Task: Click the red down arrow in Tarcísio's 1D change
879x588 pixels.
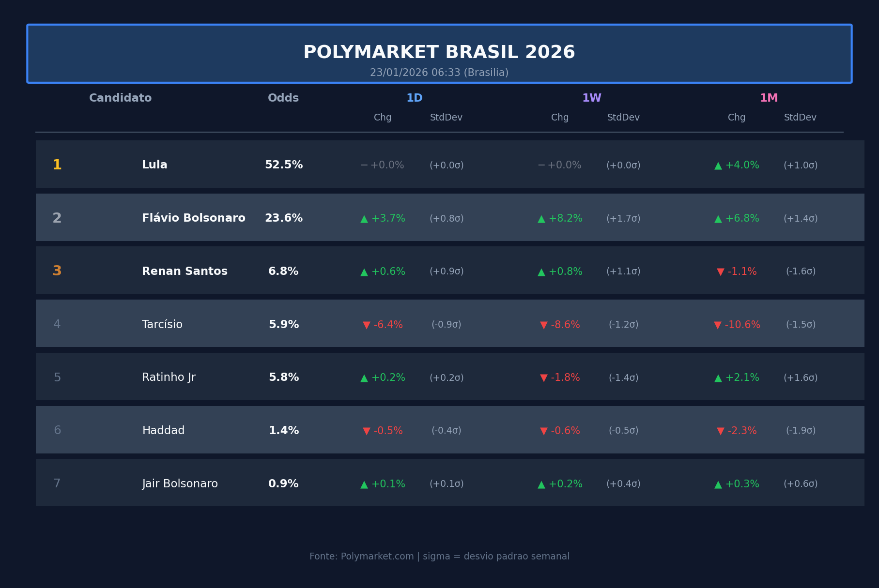Action: point(367,325)
